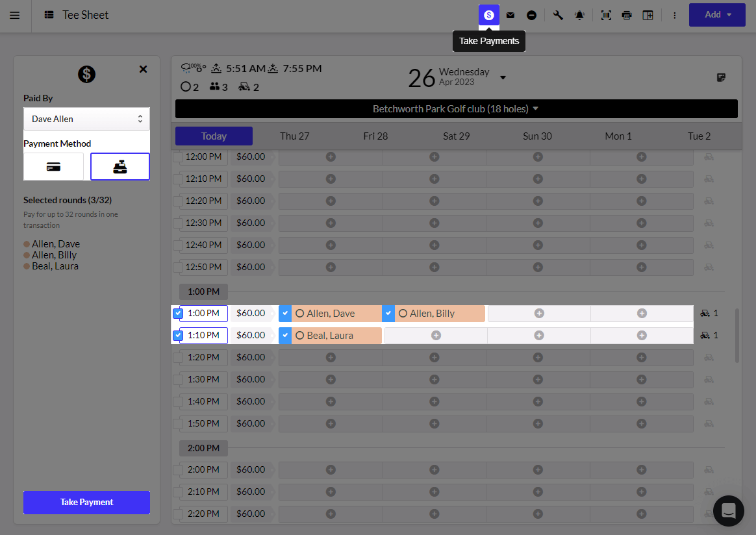
Task: Click the 2:00 PM hour group header
Action: (203, 448)
